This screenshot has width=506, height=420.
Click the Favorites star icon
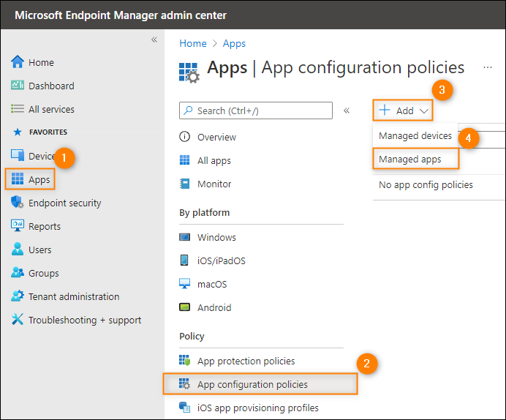click(x=18, y=132)
